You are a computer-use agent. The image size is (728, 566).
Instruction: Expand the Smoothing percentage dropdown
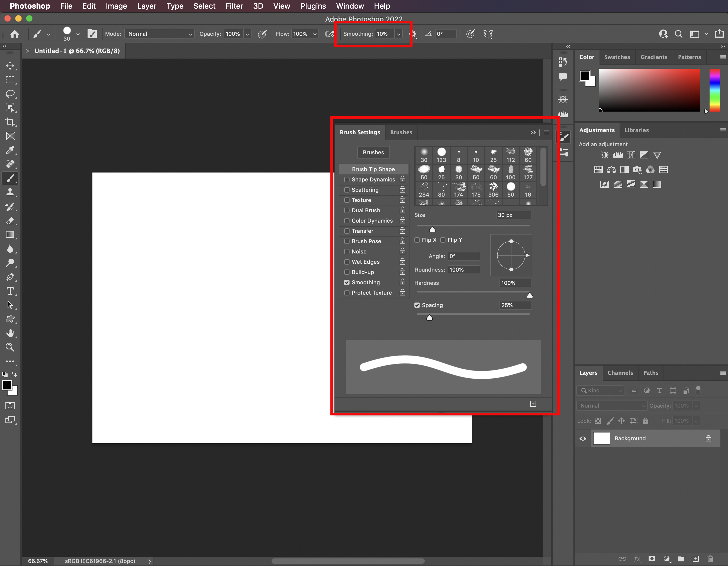pos(399,34)
